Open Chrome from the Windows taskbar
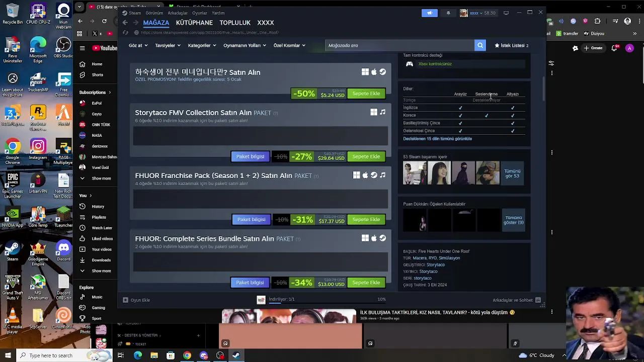Viewport: 644px width, 362px height. click(x=187, y=355)
